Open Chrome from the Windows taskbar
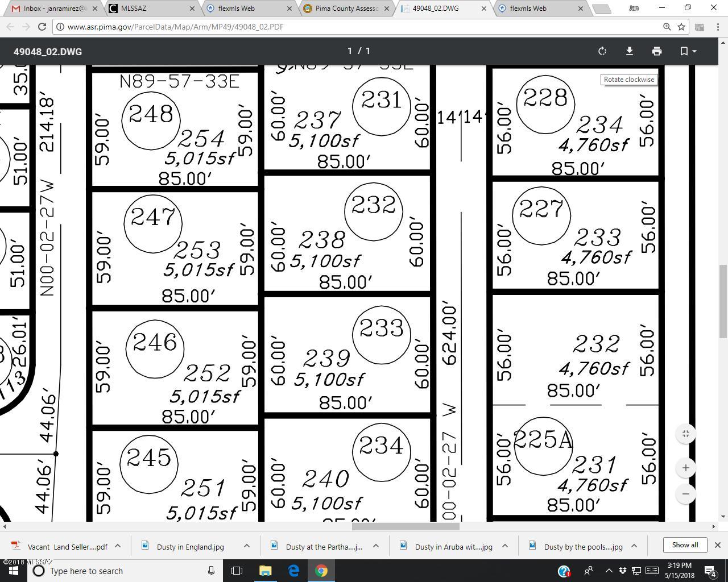Viewport: 728px width, 582px height. coord(321,571)
